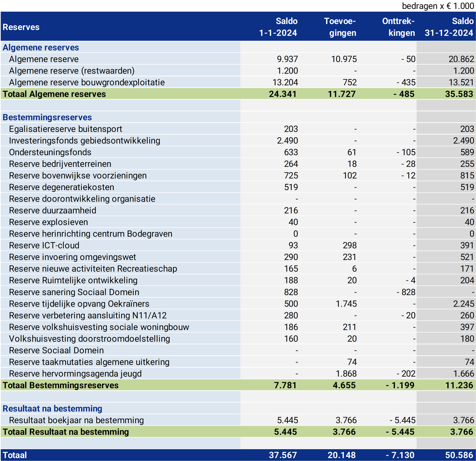Select the 'Ondersteuningsfonds' row label
Image resolution: width=476 pixels, height=461 pixels.
point(50,152)
